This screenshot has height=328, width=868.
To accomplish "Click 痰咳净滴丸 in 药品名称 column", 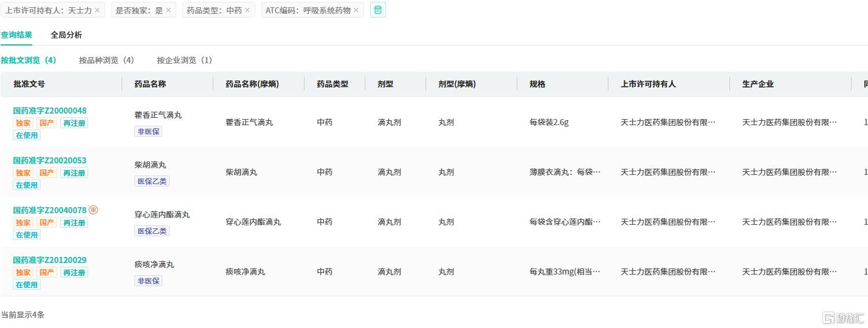I will (x=154, y=264).
